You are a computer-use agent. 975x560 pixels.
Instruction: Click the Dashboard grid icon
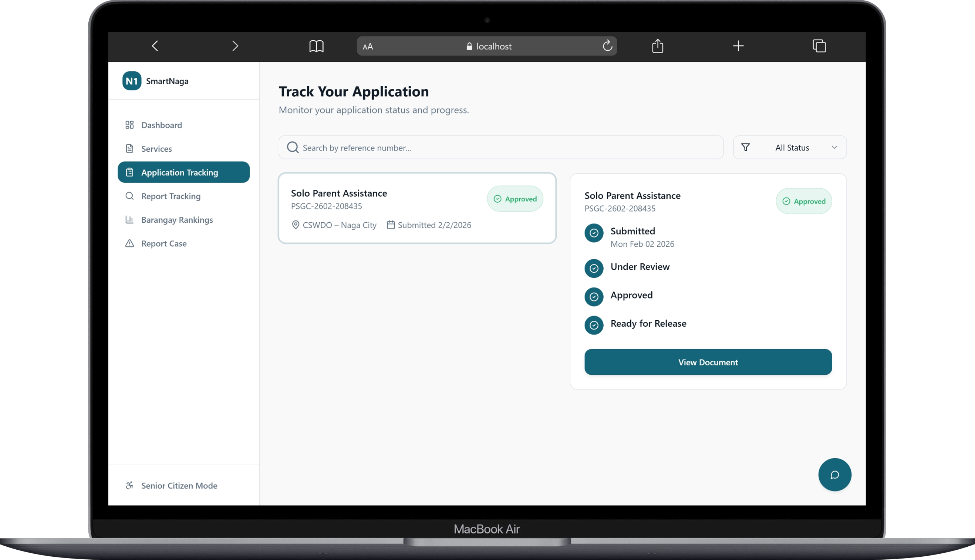(x=129, y=125)
